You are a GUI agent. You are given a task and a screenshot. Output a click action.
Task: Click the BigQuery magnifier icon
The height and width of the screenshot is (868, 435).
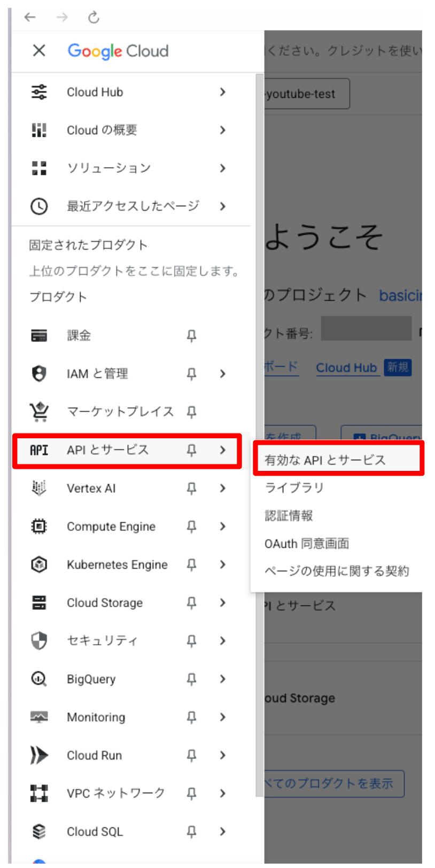[39, 679]
